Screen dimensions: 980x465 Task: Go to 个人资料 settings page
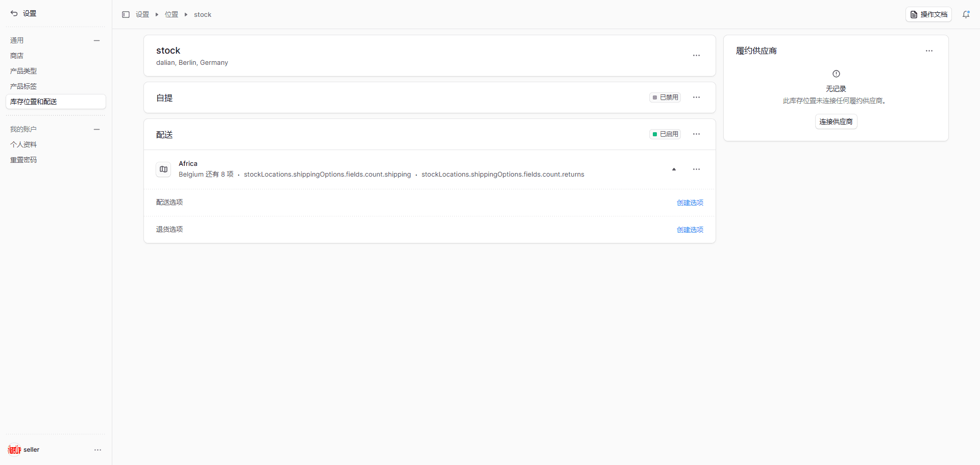[x=23, y=144]
